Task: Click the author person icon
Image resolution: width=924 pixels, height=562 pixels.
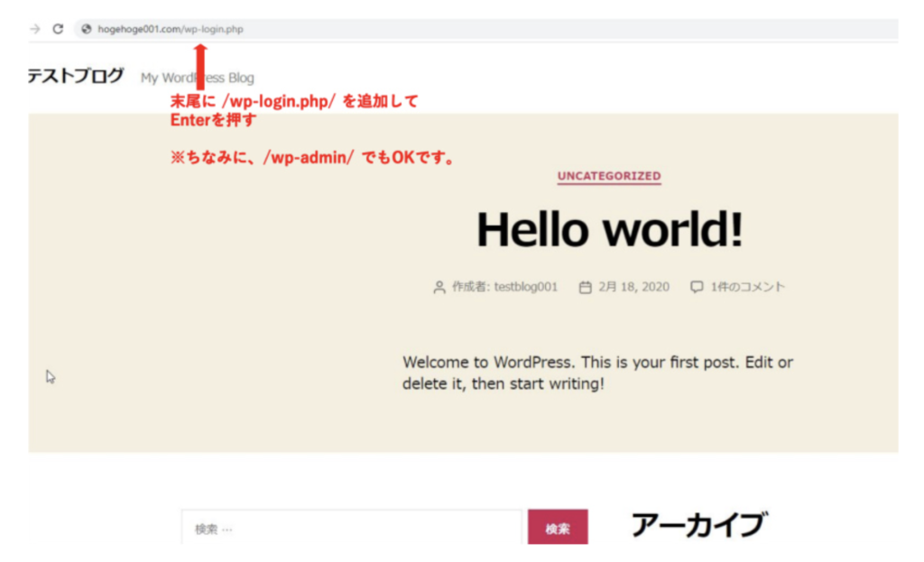Action: [439, 288]
